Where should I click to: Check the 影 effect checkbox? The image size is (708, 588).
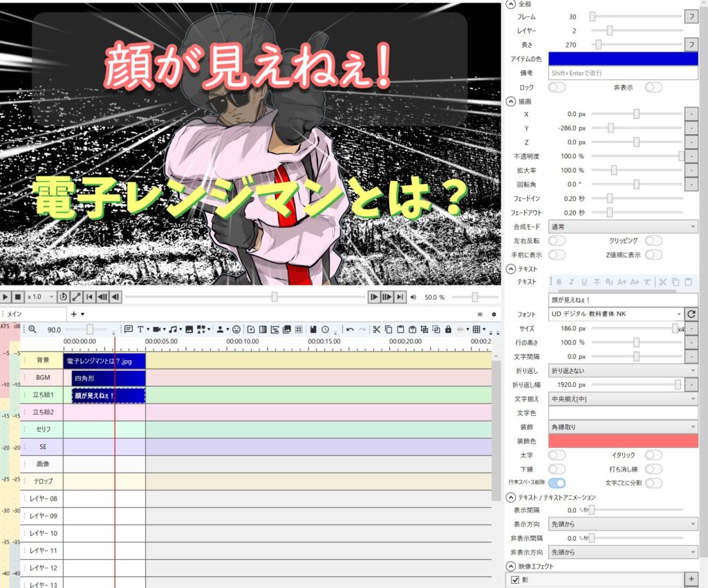[514, 580]
